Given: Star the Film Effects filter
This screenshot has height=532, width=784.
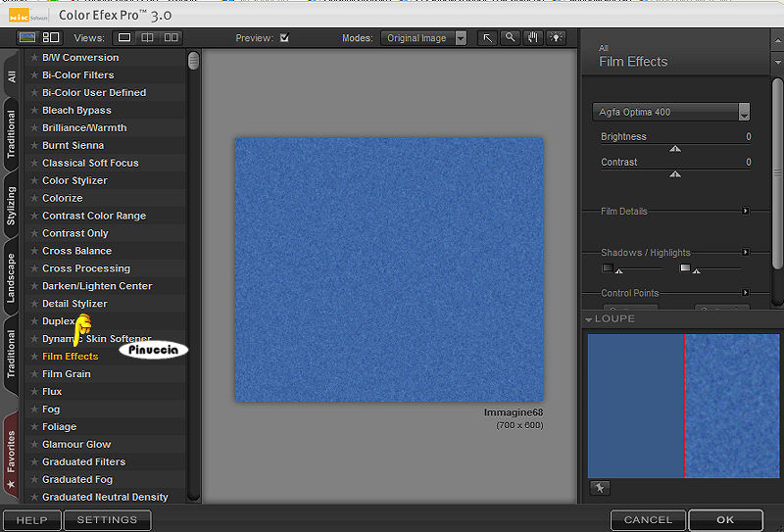Looking at the screenshot, I should pyautogui.click(x=34, y=357).
